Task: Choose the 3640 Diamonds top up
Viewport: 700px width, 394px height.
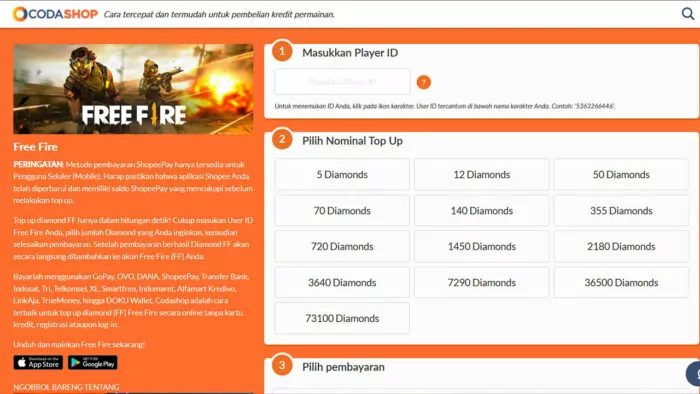Action: pos(342,282)
